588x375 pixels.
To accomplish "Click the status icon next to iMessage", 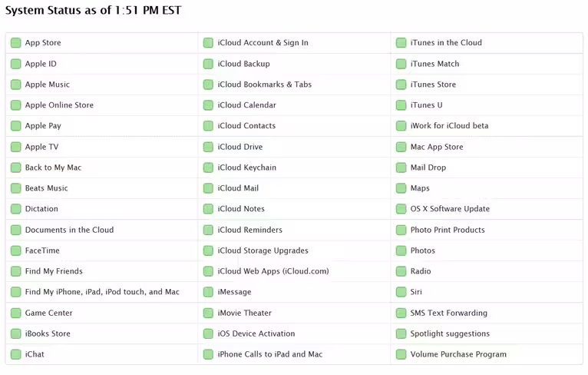I will pyautogui.click(x=208, y=292).
